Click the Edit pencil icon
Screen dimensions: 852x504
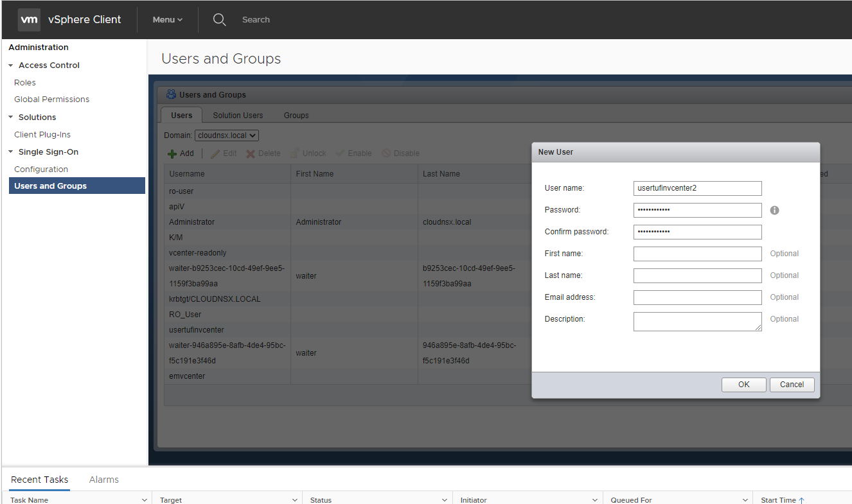pos(215,154)
